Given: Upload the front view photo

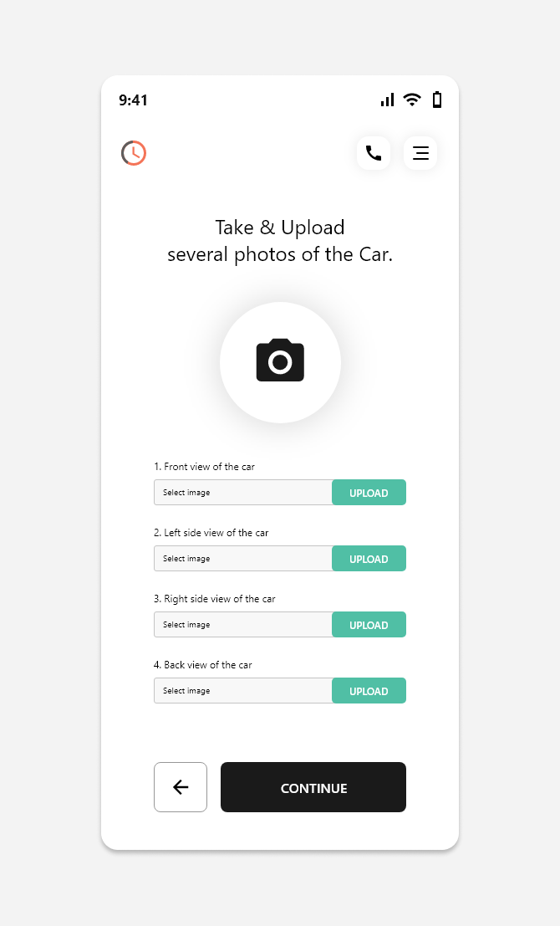Looking at the screenshot, I should tap(369, 493).
